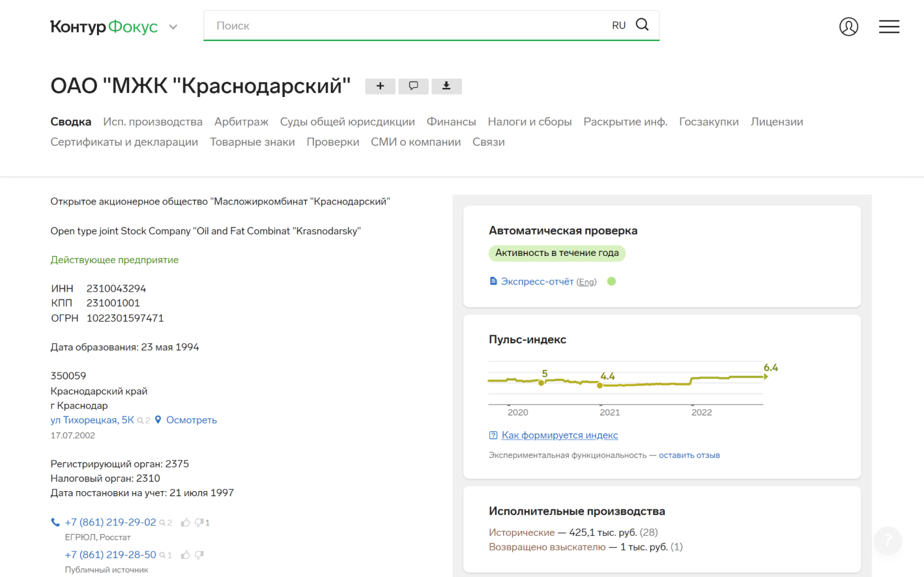924x577 pixels.
Task: Click magnifier count beside ул Тихорецкая, 5К
Action: click(143, 421)
